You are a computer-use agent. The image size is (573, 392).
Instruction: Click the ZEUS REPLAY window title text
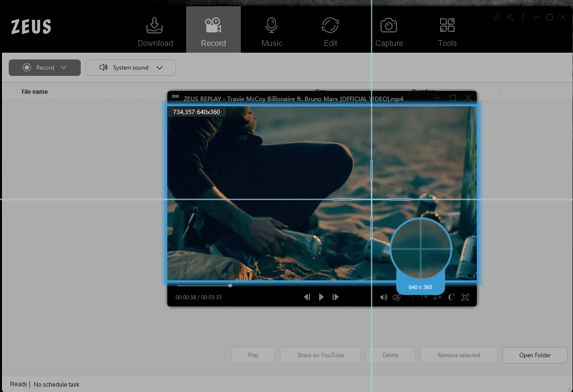[x=294, y=99]
